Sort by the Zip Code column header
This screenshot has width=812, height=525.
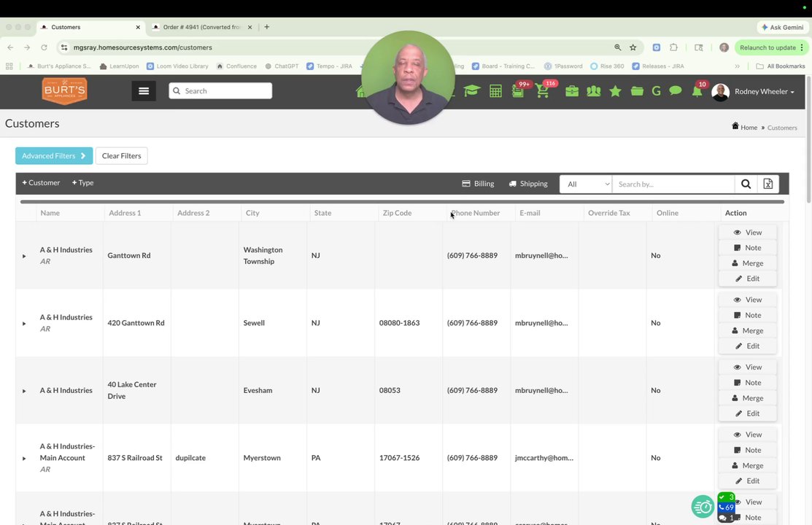point(397,213)
